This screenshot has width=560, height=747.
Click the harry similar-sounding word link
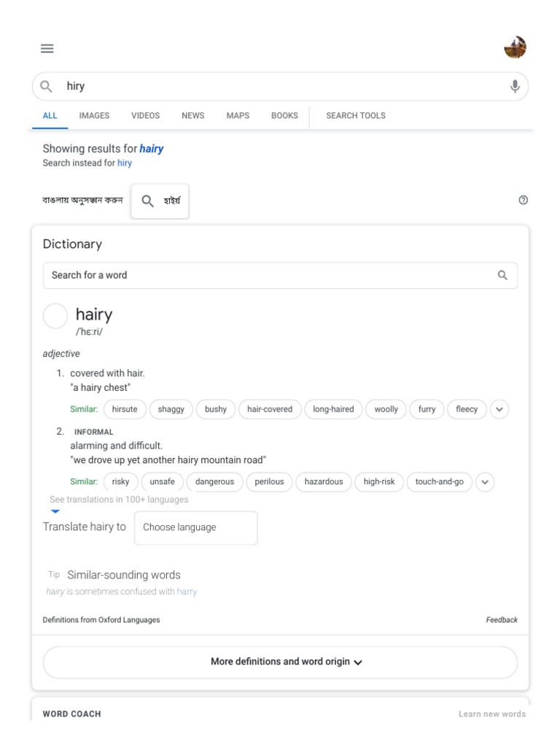(x=187, y=592)
